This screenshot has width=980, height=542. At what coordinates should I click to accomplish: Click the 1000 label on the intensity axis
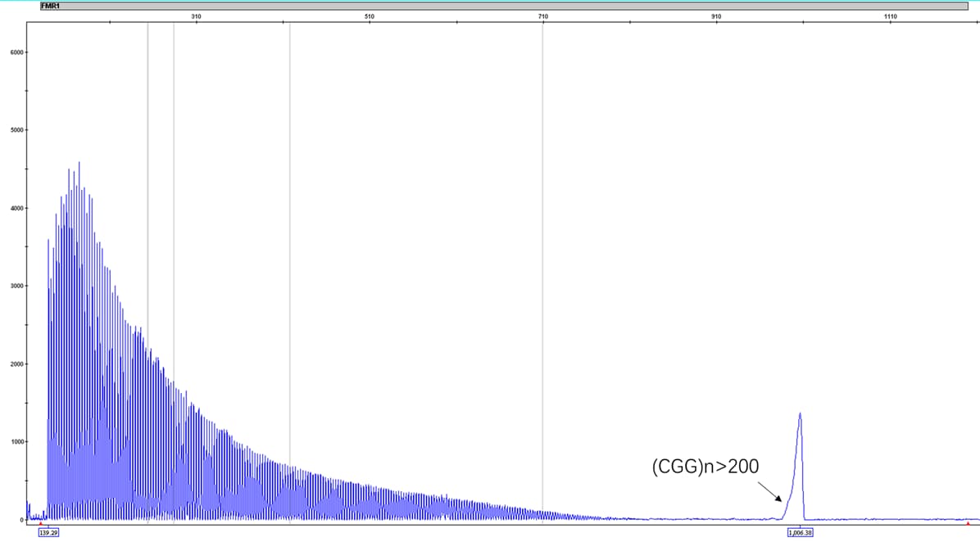click(16, 442)
